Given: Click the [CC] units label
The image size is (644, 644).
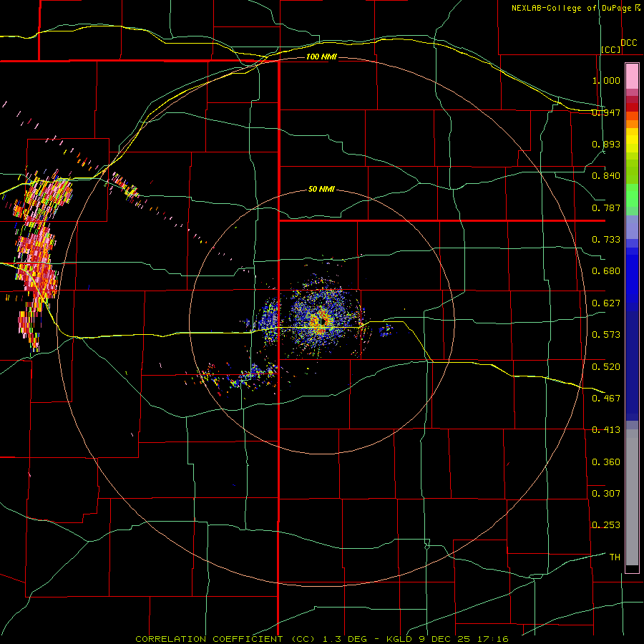Looking at the screenshot, I should 611,49.
